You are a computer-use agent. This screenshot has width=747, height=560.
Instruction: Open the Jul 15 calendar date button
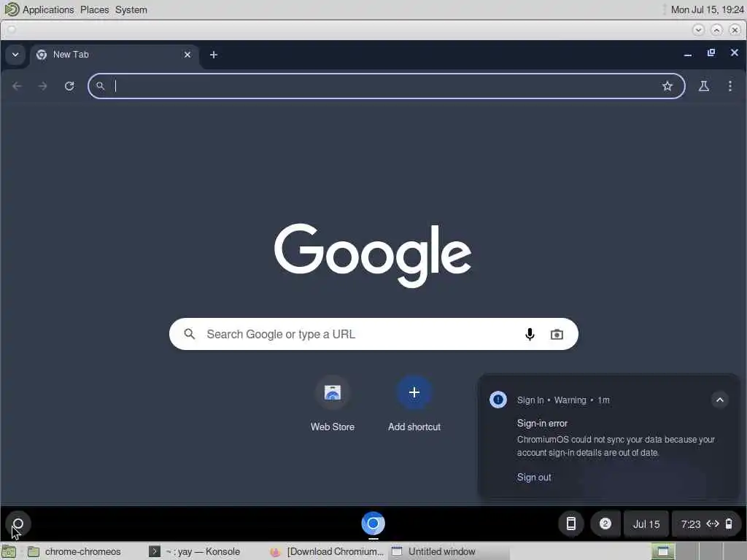click(x=646, y=524)
